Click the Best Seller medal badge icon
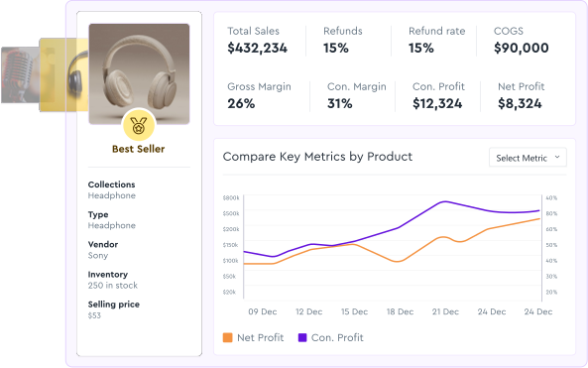The height and width of the screenshot is (368, 588). point(139,125)
